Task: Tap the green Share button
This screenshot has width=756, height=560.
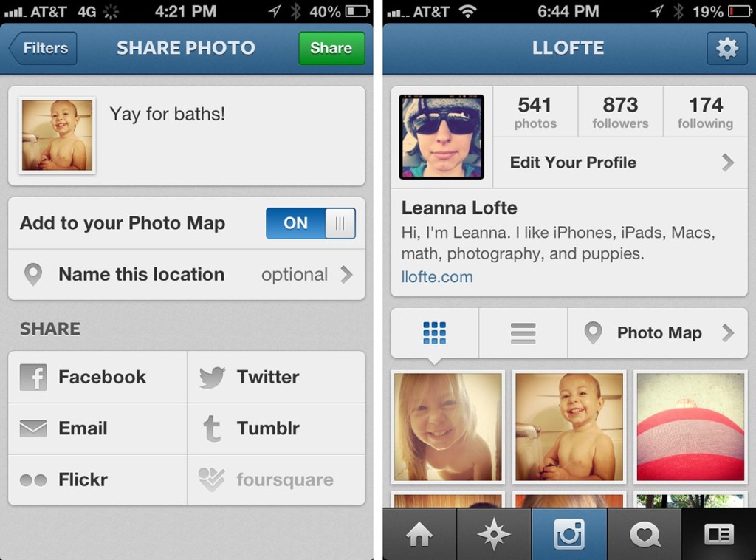Action: 331,48
